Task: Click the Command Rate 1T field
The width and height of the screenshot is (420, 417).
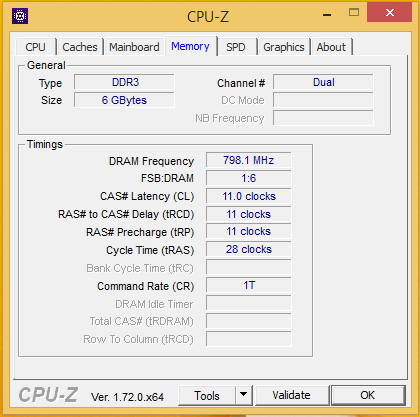Action: click(249, 285)
